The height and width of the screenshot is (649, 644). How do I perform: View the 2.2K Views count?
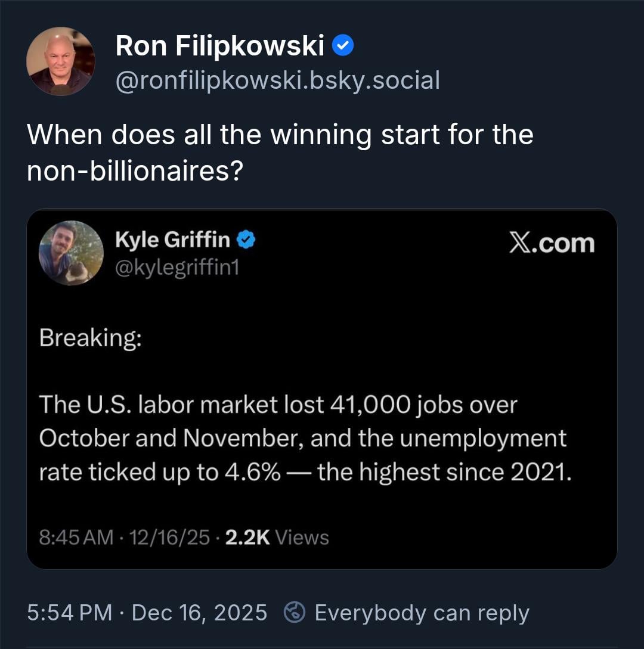(x=278, y=538)
